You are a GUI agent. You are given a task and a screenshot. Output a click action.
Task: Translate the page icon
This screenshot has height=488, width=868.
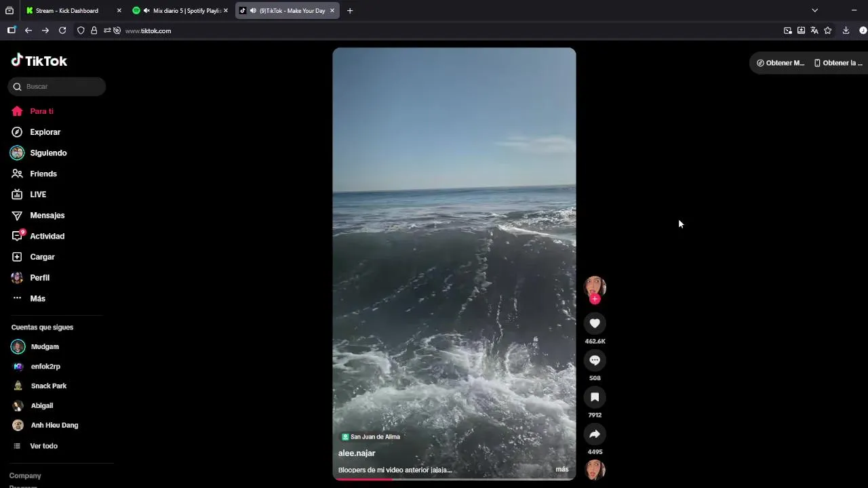pos(814,30)
